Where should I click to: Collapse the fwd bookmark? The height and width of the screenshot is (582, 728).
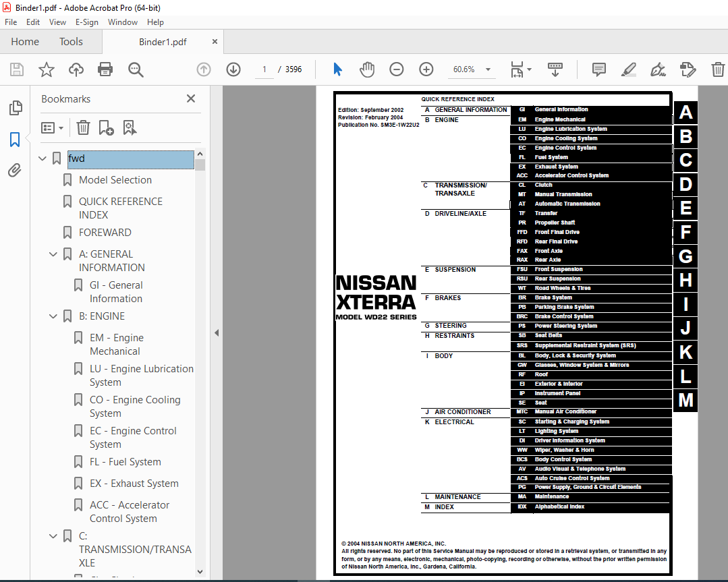[43, 158]
